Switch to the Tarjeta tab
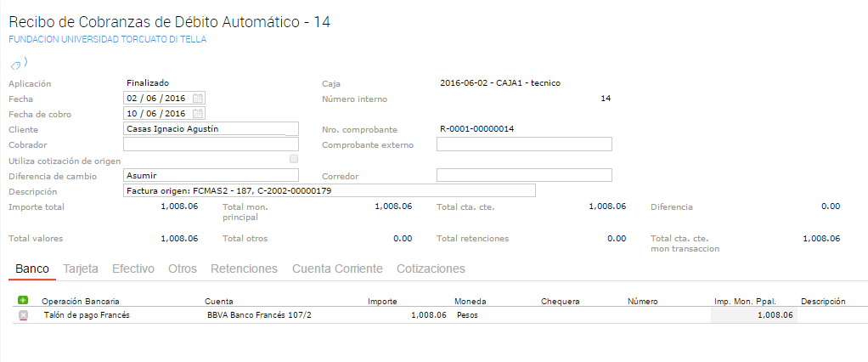The width and height of the screenshot is (868, 362). coord(81,269)
